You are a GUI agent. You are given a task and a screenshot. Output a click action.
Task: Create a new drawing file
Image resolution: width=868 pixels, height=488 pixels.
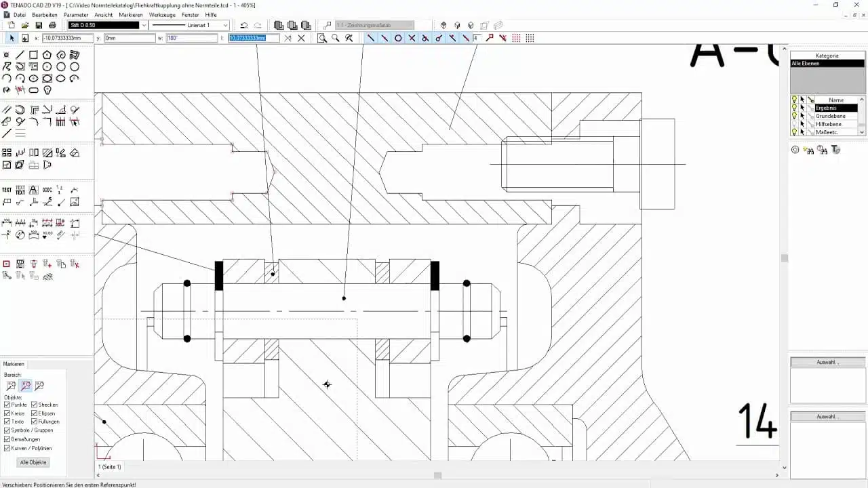click(x=12, y=25)
